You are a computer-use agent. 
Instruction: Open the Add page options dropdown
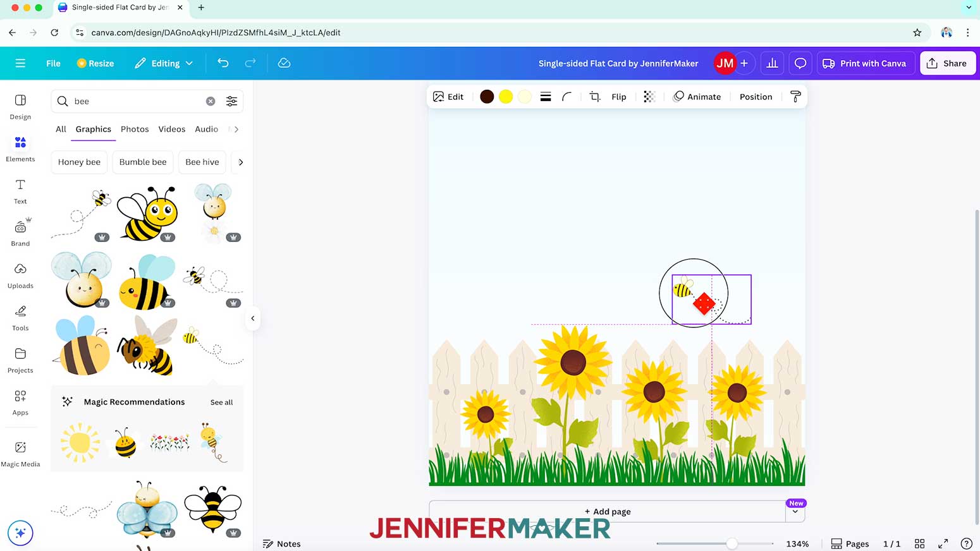coord(795,511)
